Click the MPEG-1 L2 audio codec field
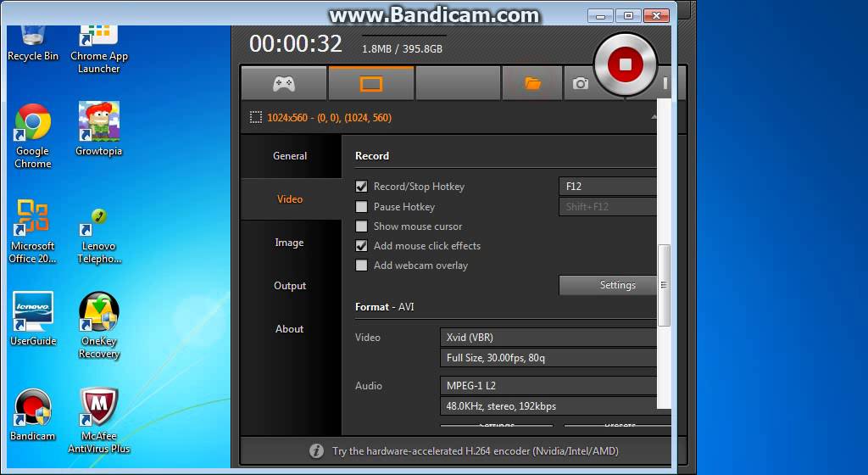Image resolution: width=868 pixels, height=475 pixels. click(x=548, y=386)
